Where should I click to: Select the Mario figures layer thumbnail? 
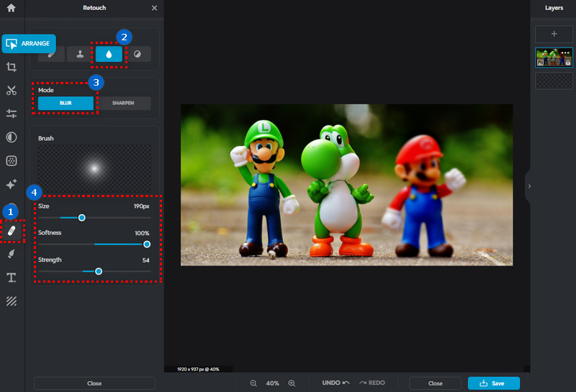tap(554, 58)
